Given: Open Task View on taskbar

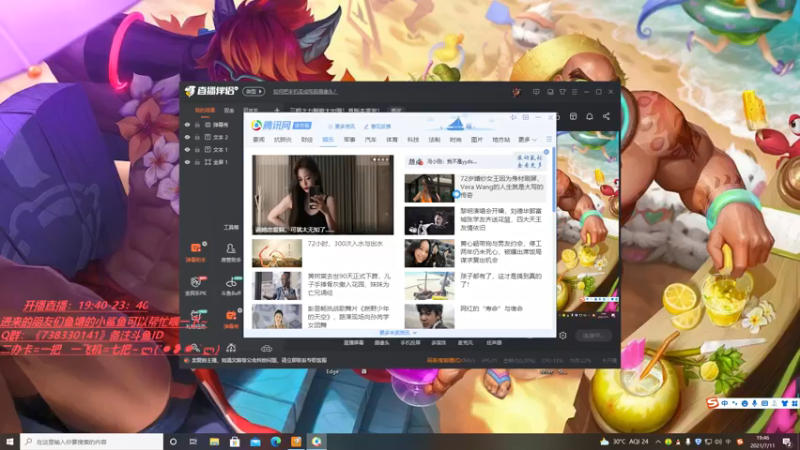Looking at the screenshot, I should (193, 441).
